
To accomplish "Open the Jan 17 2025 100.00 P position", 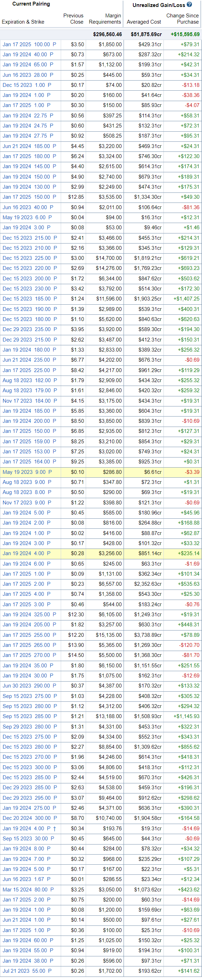I will pyautogui.click(x=29, y=44).
